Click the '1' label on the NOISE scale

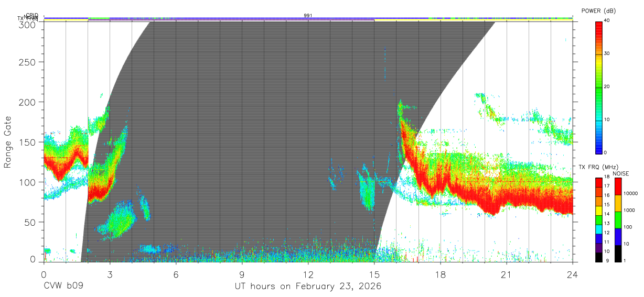(625, 261)
